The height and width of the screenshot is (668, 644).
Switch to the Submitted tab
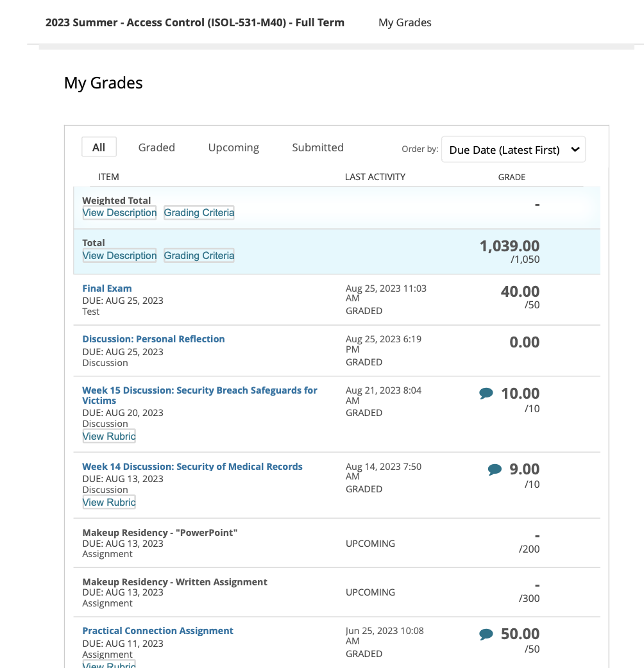[x=318, y=147]
